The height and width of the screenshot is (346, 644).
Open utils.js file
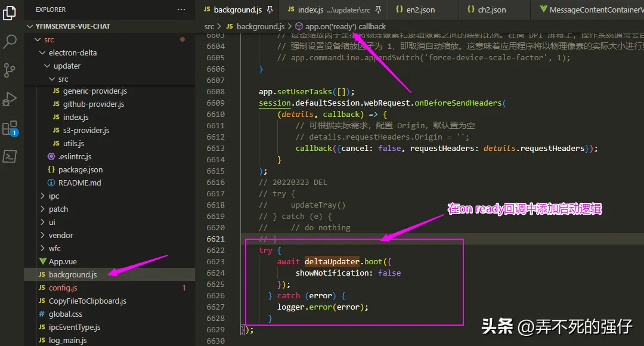(109, 143)
